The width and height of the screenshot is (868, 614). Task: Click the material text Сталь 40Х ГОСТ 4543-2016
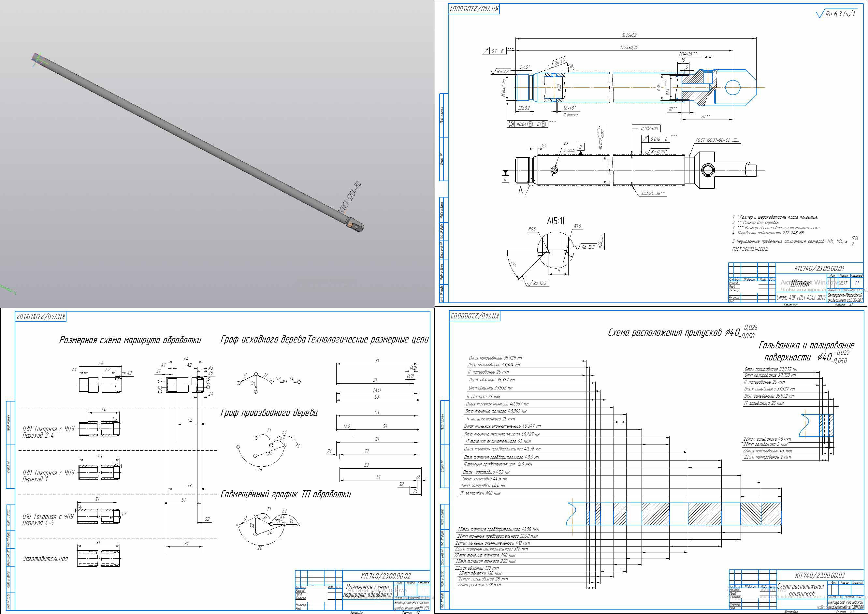[x=801, y=298]
